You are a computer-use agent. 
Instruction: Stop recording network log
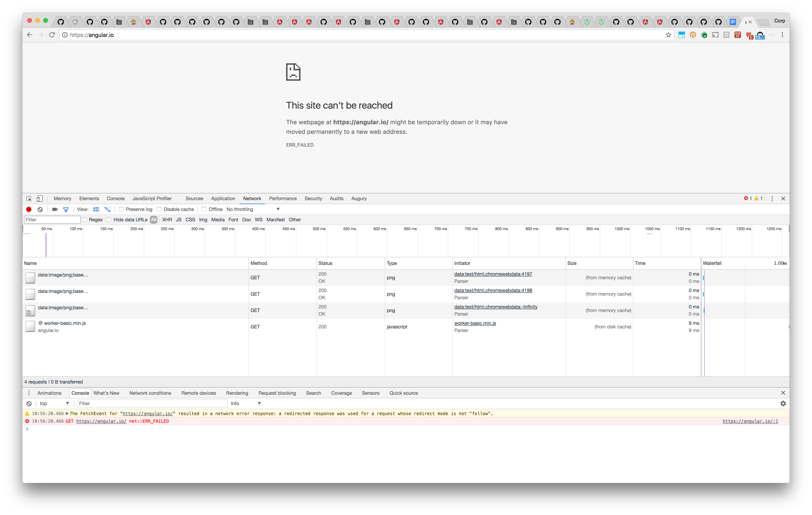pos(29,209)
